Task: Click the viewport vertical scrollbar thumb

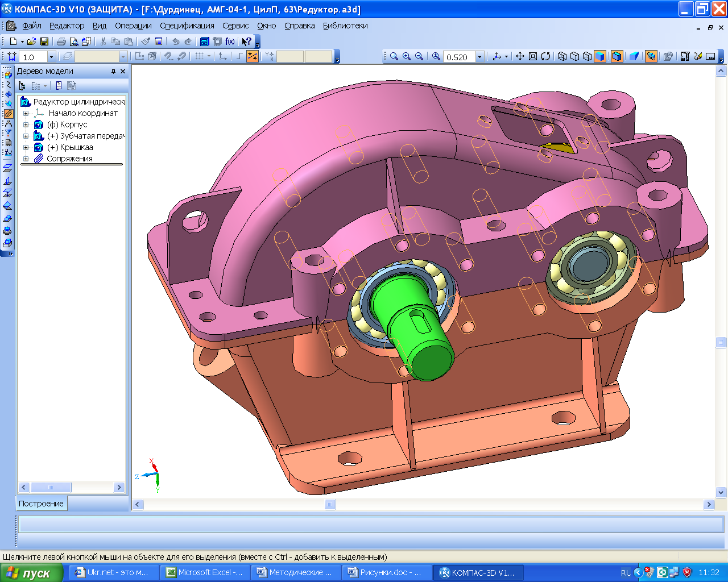Action: tap(721, 342)
